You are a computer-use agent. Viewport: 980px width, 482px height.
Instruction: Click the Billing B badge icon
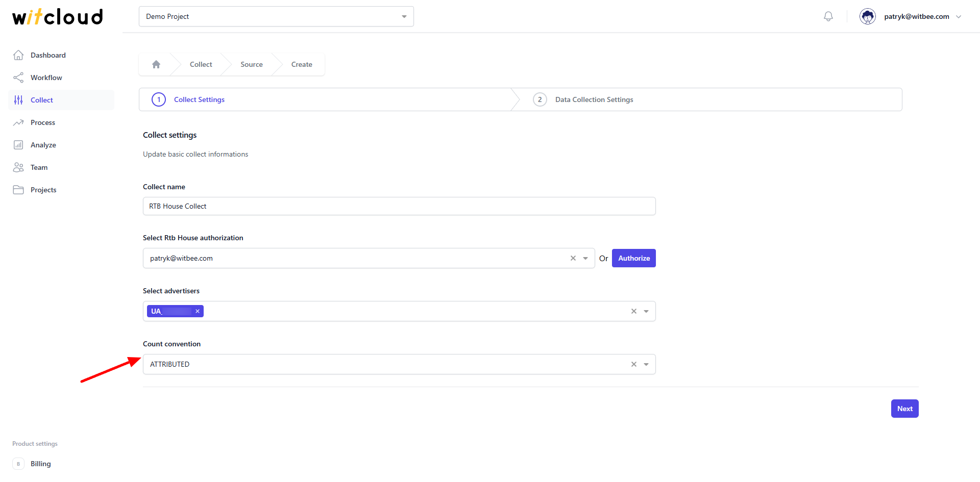pyautogui.click(x=18, y=464)
